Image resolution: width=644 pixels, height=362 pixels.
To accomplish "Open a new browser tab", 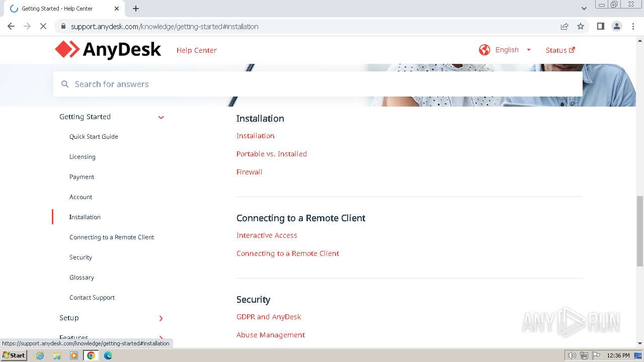I will pos(136,9).
